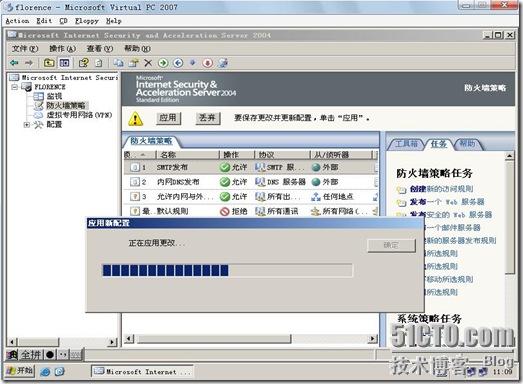The image size is (523, 384).
Task: Select 监视 in the console tree
Action: tap(54, 96)
